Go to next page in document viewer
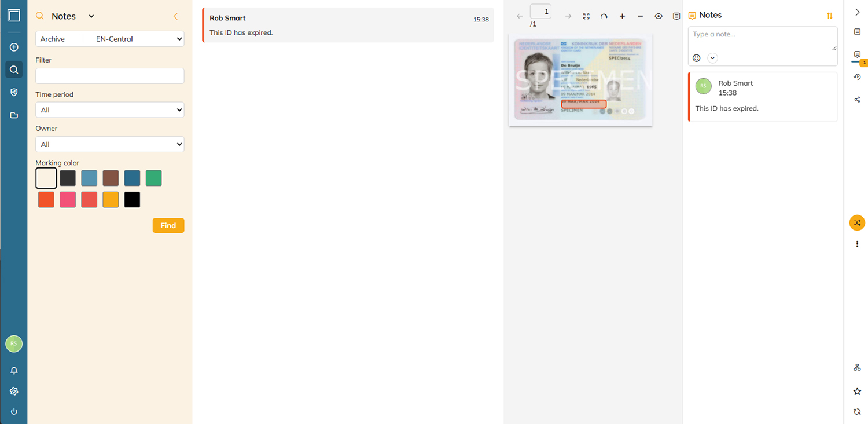 568,16
